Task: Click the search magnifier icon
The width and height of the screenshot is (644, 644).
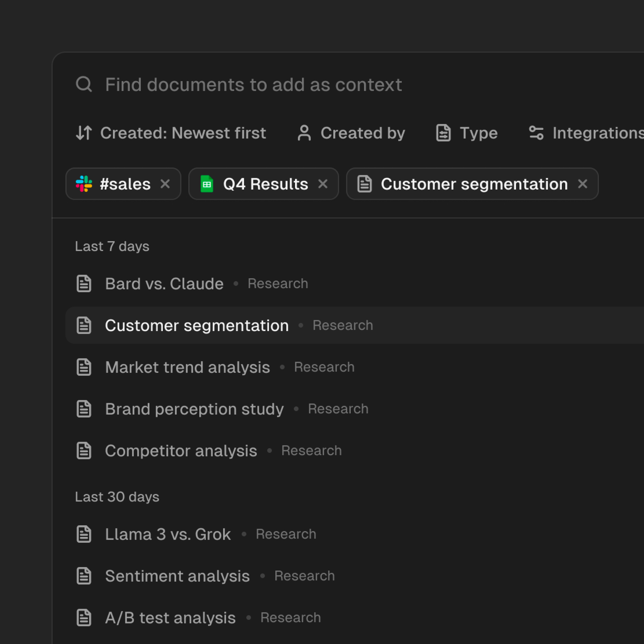Action: coord(84,84)
